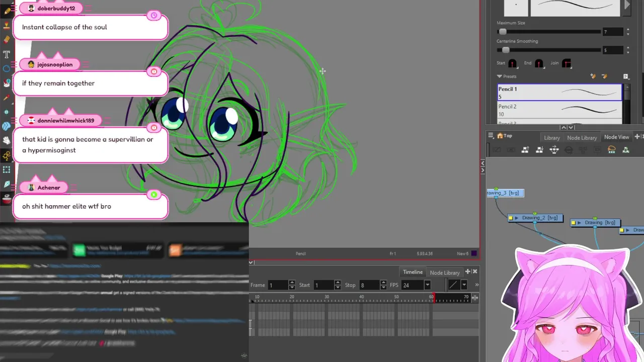Open the Node View panel menu icon
The image size is (644, 362).
491,136
